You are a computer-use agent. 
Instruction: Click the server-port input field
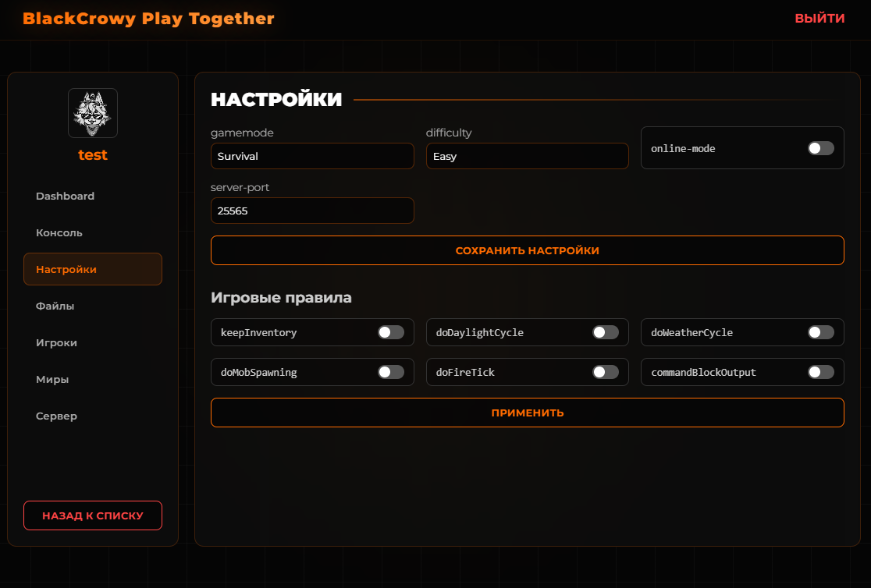click(312, 211)
